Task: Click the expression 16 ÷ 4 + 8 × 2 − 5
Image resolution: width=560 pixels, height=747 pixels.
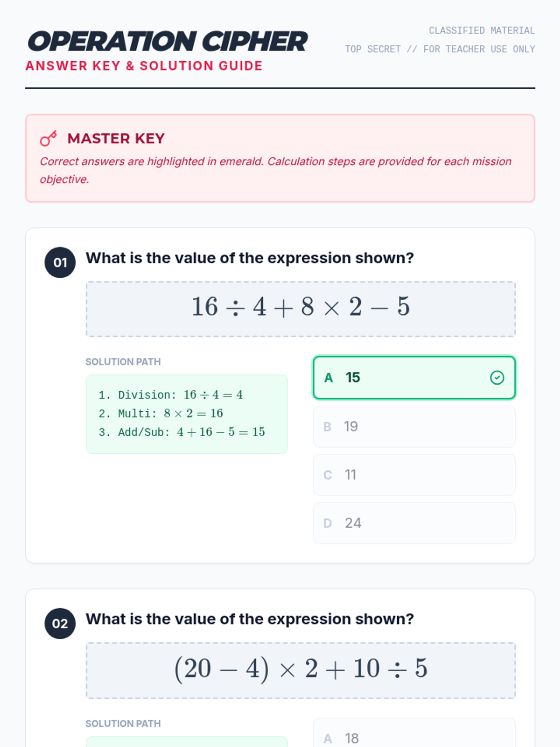Action: 301,308
